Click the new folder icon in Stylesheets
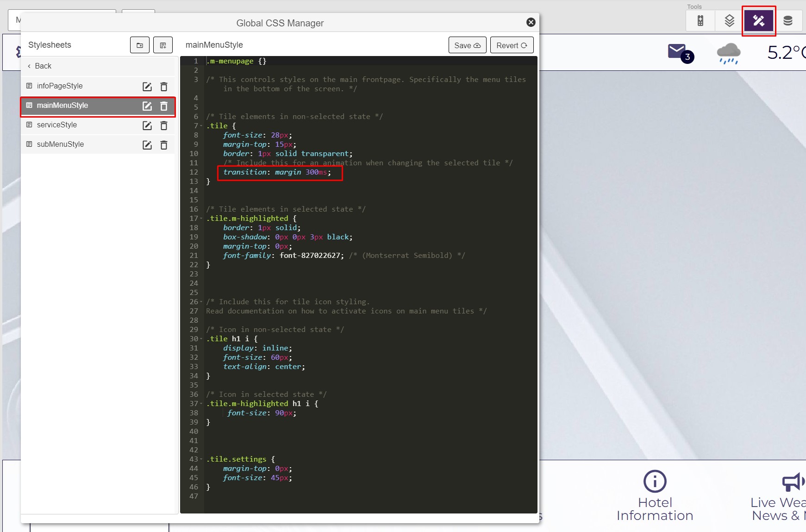806x532 pixels. pos(140,45)
